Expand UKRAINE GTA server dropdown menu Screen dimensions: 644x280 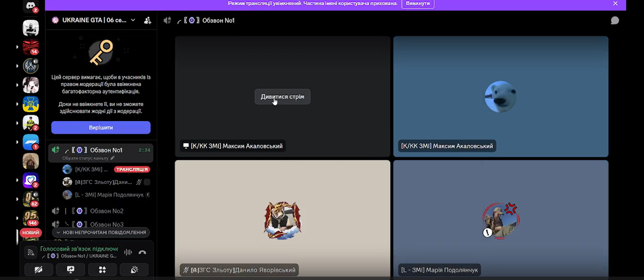(133, 20)
